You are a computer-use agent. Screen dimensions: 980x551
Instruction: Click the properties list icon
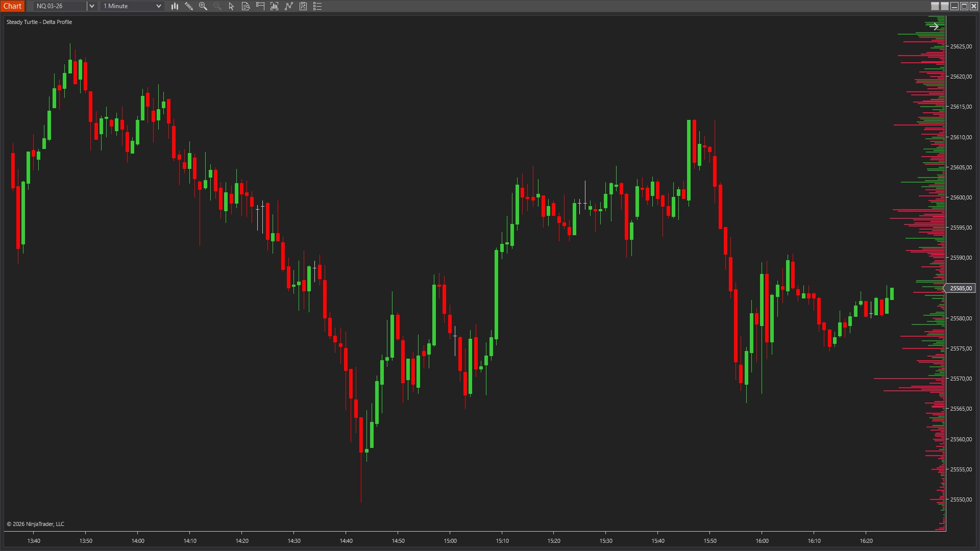317,6
